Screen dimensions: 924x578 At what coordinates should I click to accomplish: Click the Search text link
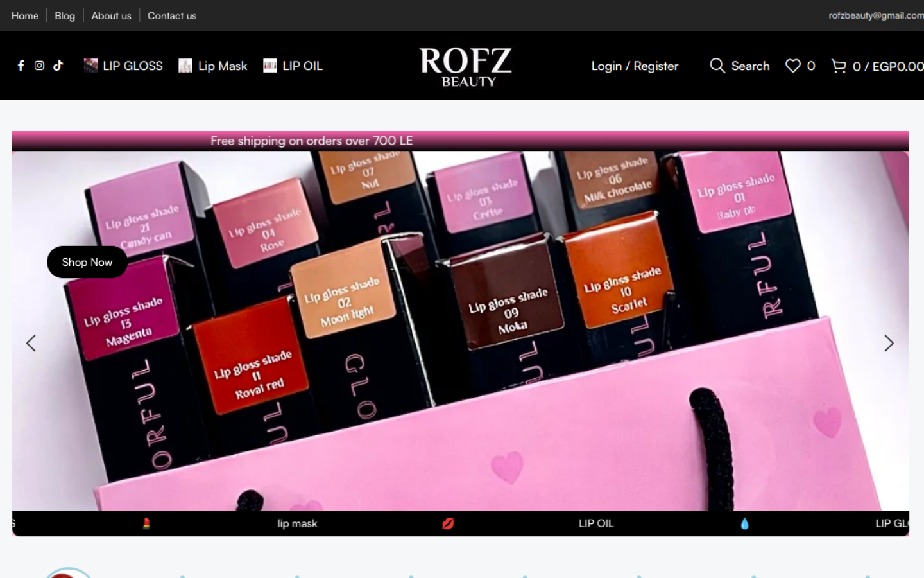tap(750, 66)
